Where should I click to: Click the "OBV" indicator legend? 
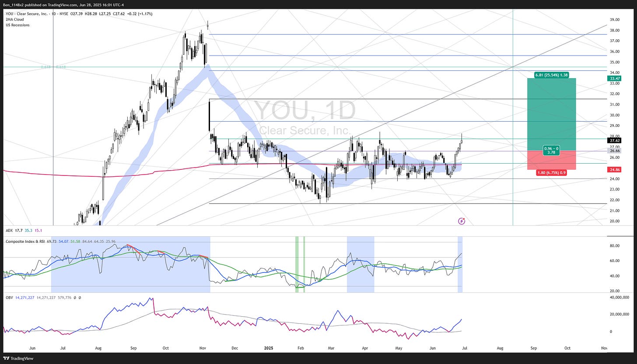9,297
